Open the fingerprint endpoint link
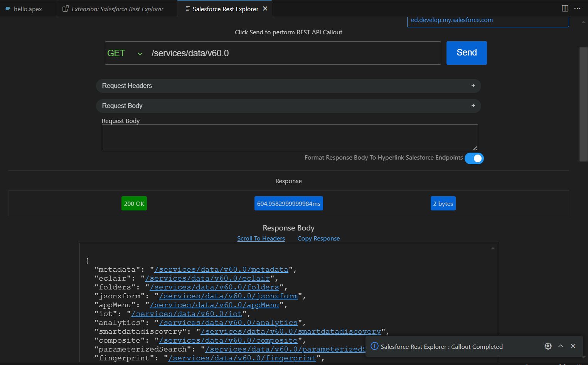 (242, 358)
